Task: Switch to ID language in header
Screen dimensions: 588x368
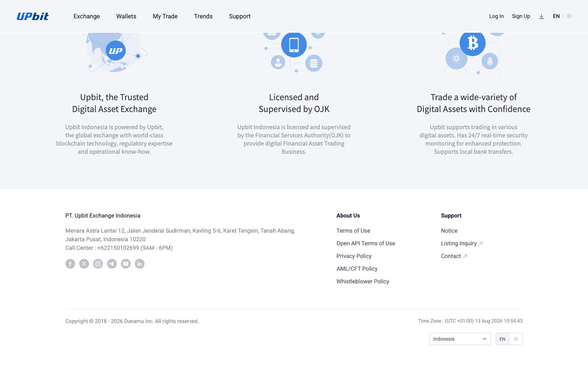Action: [x=569, y=16]
